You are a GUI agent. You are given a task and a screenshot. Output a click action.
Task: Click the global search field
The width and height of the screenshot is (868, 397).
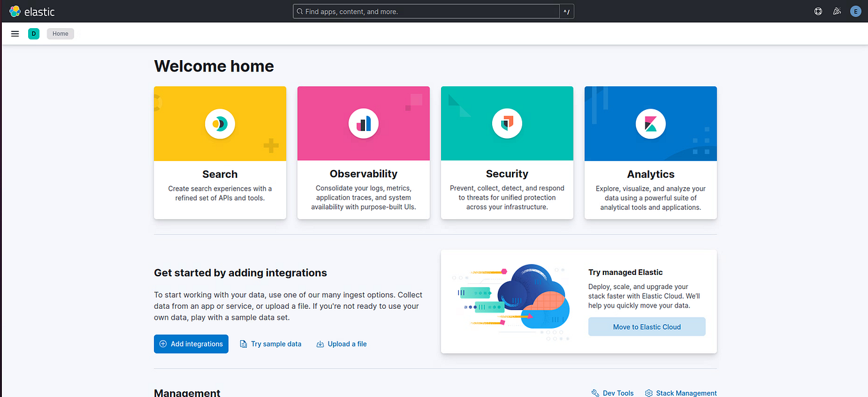[x=428, y=11]
